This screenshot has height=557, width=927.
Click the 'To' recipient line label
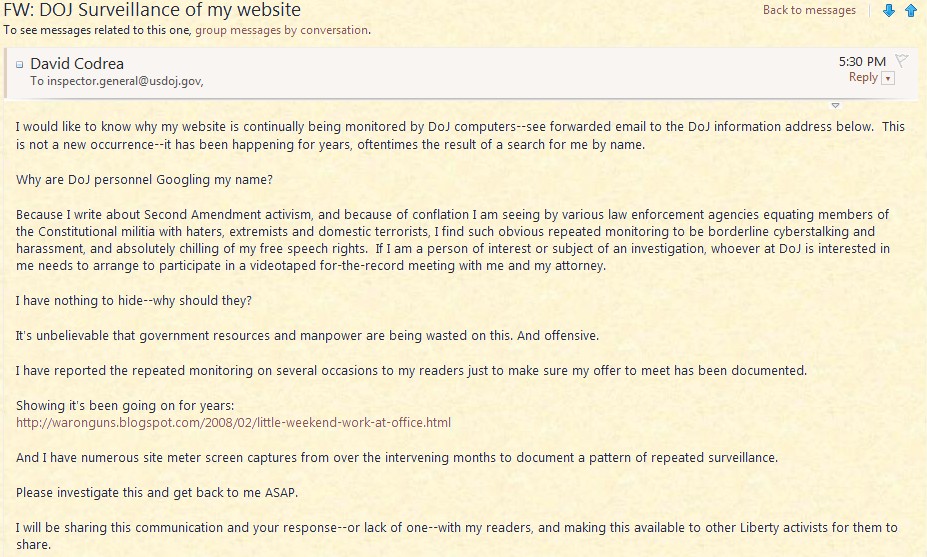click(37, 81)
